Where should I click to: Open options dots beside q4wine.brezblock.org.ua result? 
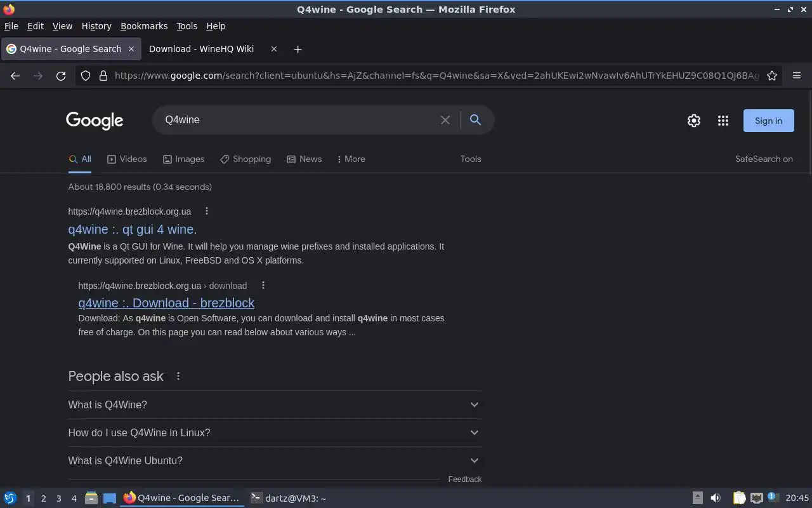click(206, 211)
